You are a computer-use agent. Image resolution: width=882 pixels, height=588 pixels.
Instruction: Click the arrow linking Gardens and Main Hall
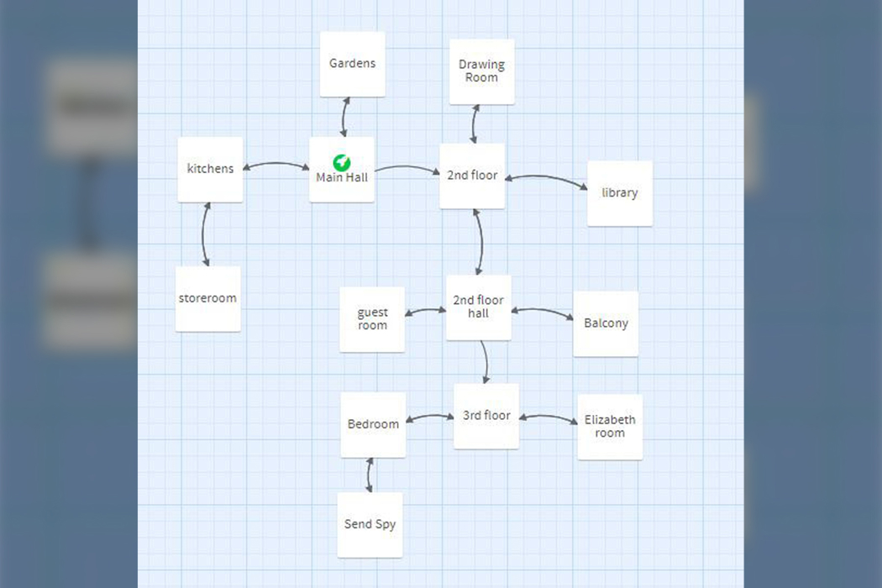point(344,118)
